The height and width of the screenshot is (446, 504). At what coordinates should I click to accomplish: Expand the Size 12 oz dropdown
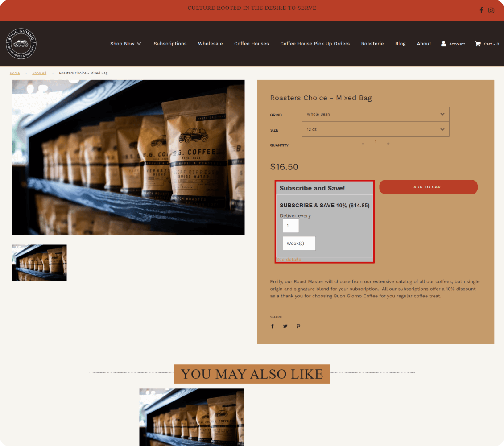pos(375,129)
